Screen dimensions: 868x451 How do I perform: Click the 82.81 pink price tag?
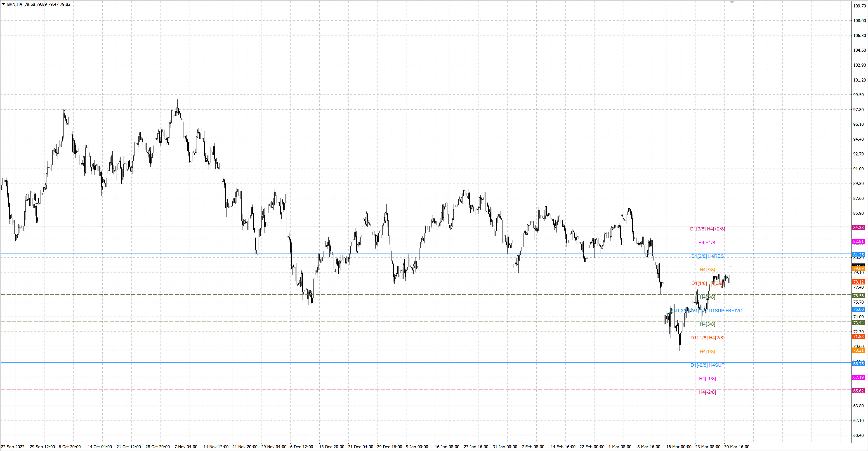tap(858, 242)
